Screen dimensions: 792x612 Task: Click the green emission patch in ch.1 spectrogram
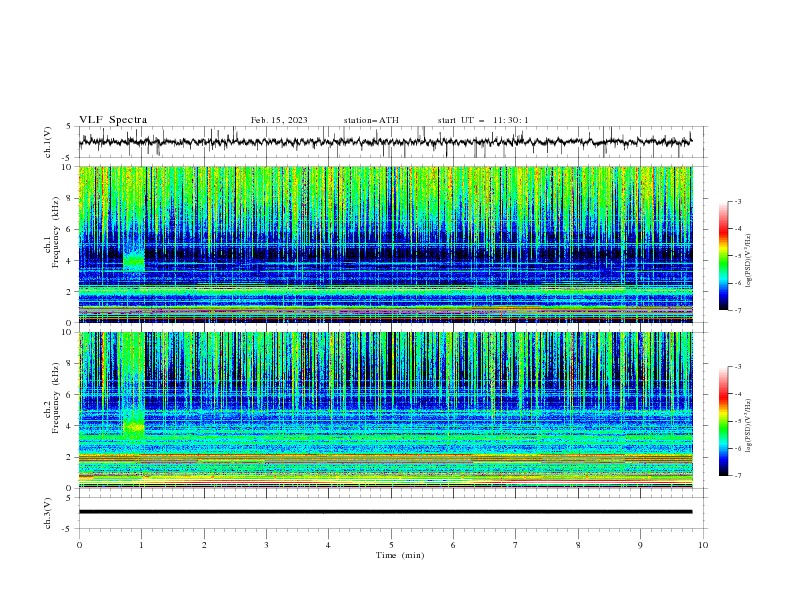click(134, 260)
